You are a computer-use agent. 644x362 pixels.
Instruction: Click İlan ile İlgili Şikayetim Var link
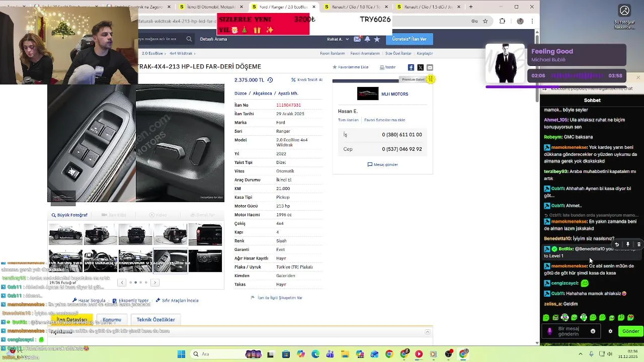[277, 298]
